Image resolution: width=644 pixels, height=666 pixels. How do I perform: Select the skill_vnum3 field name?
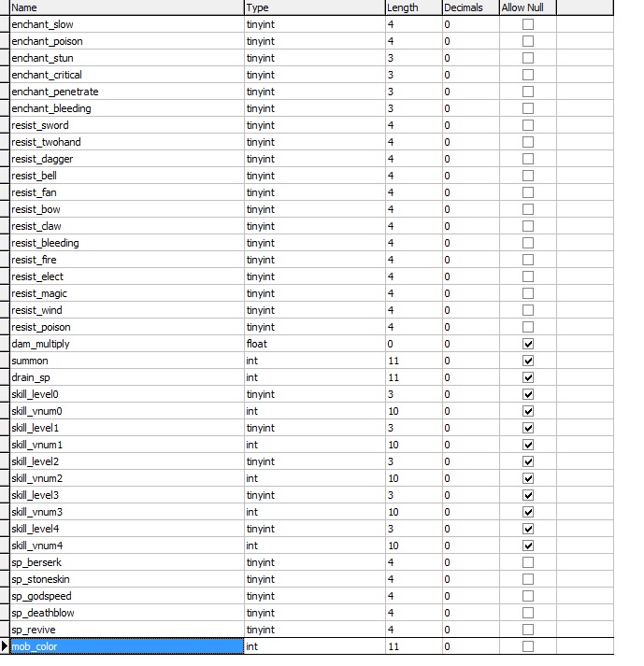(127, 512)
